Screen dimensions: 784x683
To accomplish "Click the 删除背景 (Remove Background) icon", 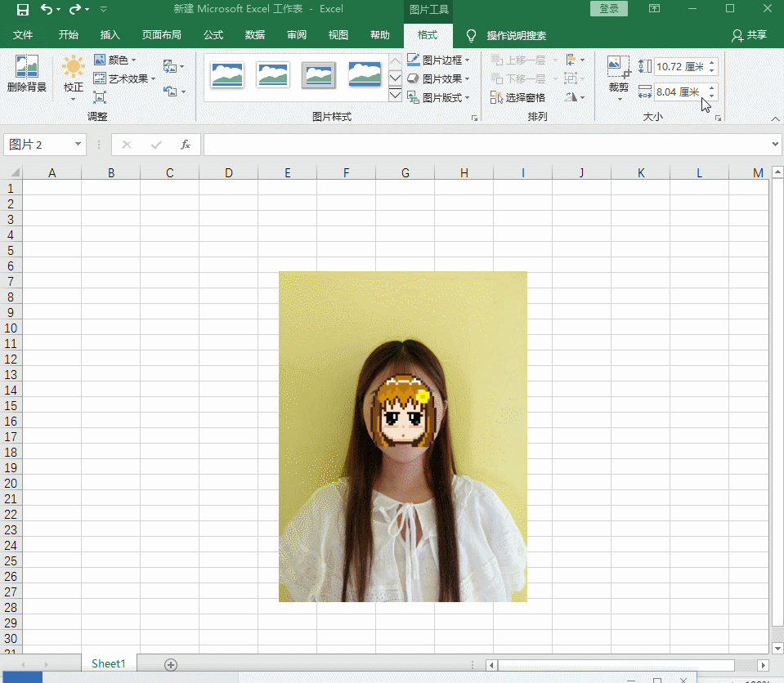I will pos(27,72).
